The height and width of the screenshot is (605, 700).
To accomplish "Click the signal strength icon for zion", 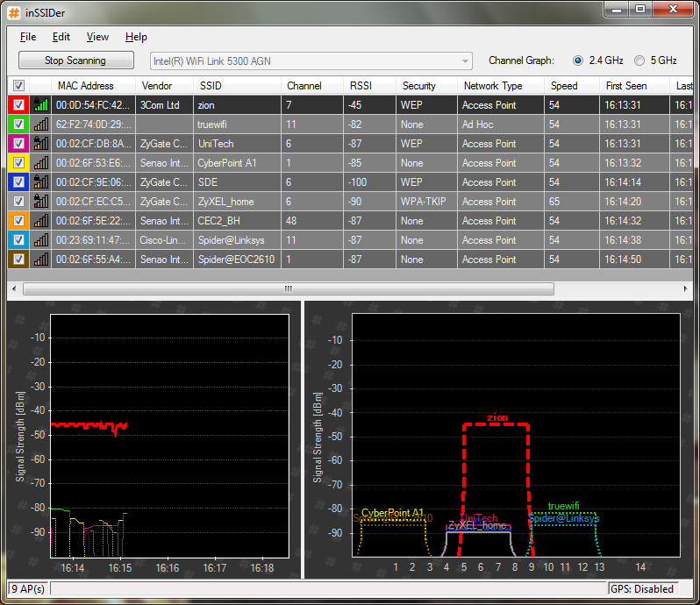I will (x=40, y=104).
